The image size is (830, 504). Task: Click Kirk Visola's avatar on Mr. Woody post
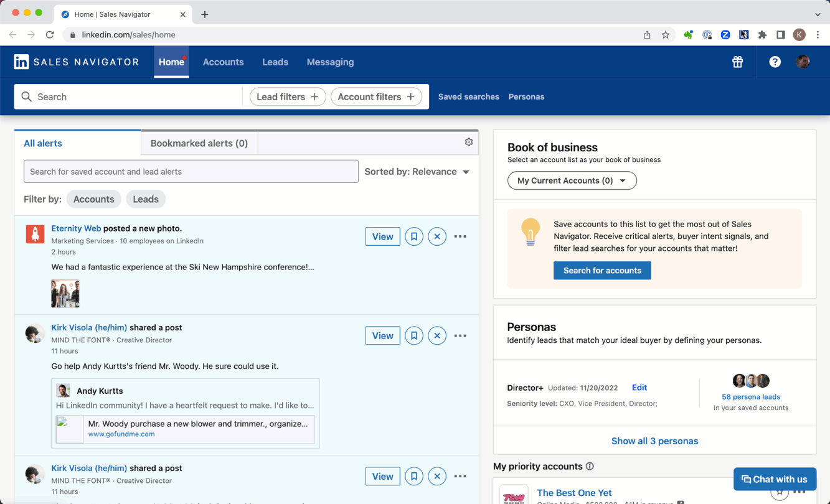[35, 333]
